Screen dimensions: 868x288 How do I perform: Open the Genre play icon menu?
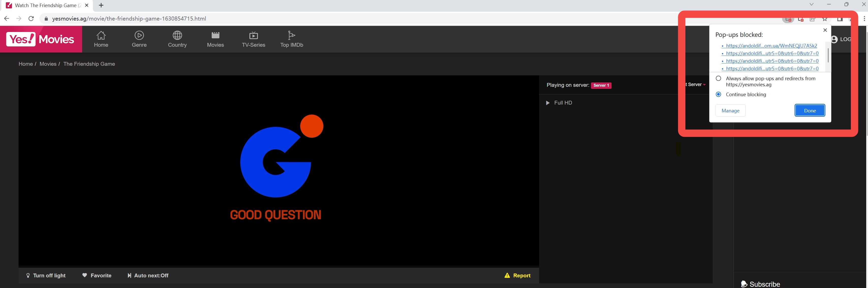point(139,35)
